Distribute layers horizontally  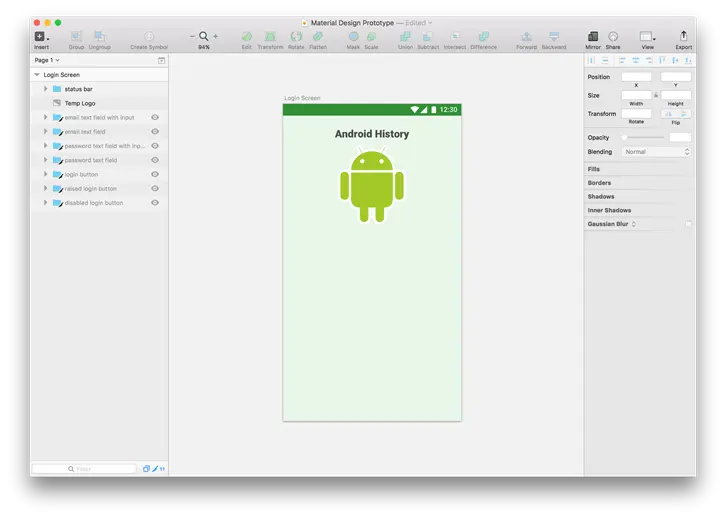point(591,60)
